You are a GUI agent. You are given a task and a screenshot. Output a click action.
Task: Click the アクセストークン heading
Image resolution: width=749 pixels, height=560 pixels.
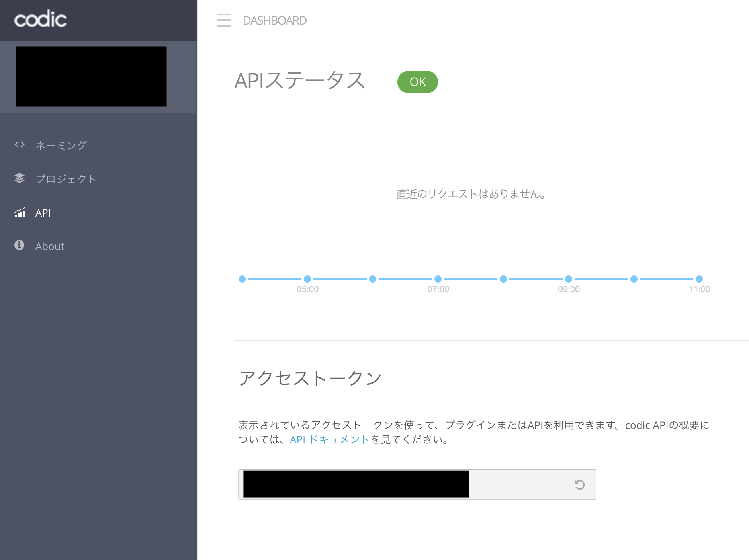310,378
